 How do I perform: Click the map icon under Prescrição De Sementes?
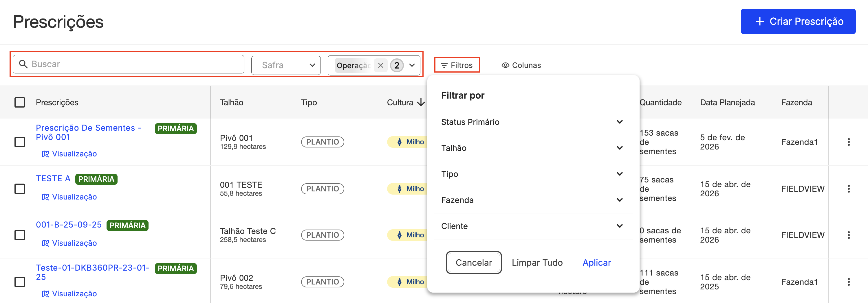click(45, 154)
